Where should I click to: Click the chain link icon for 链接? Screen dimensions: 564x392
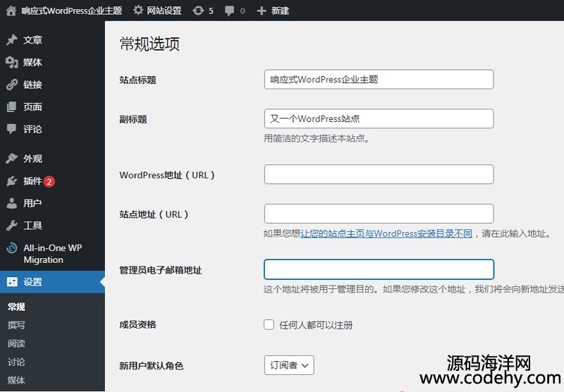(12, 85)
